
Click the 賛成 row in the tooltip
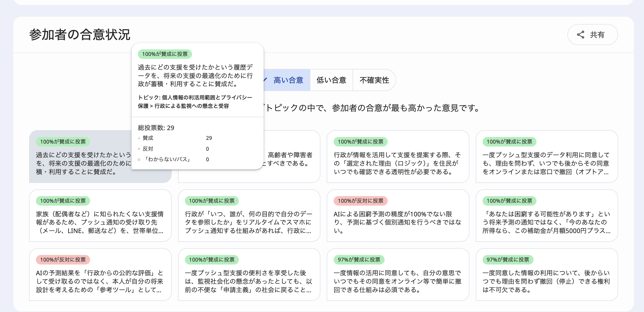click(175, 138)
